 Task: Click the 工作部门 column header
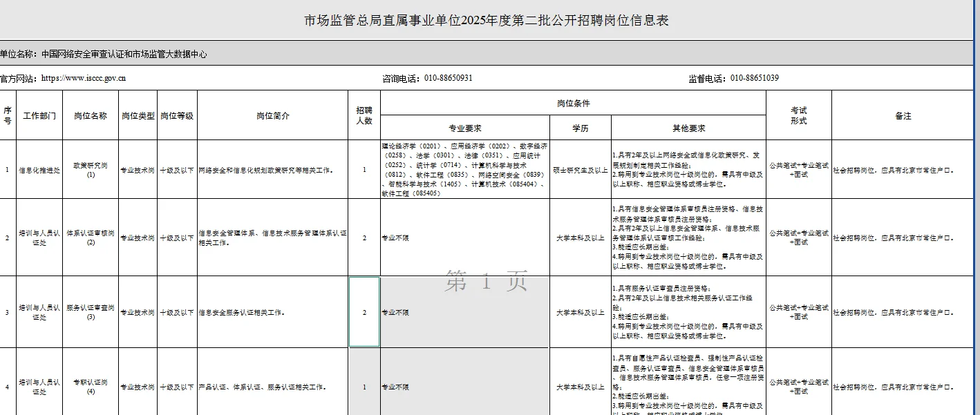tap(39, 115)
